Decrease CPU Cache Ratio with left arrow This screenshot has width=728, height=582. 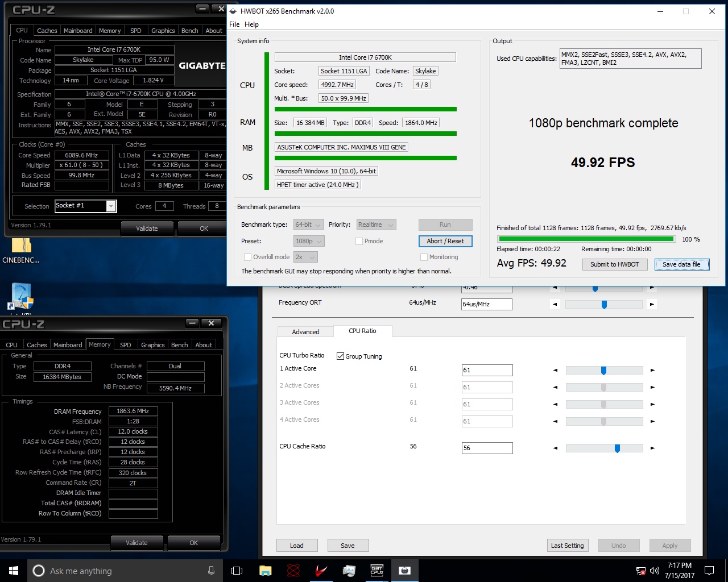(556, 448)
